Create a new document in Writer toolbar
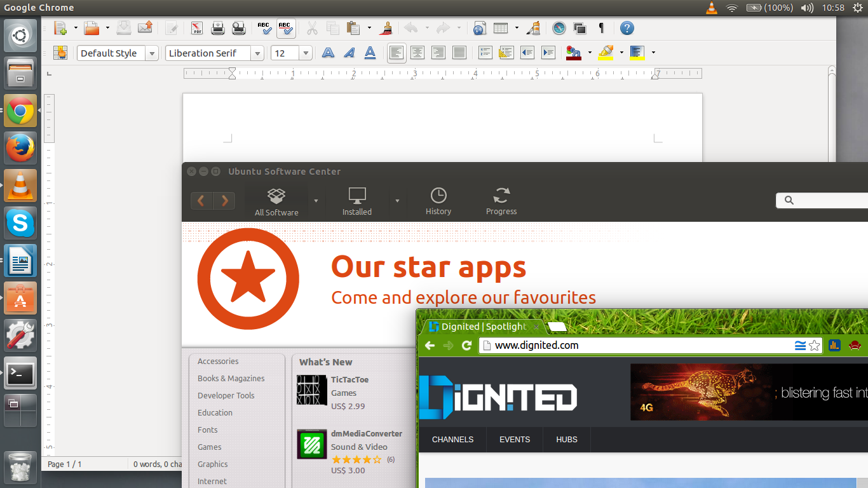Image resolution: width=868 pixels, height=488 pixels. tap(60, 28)
